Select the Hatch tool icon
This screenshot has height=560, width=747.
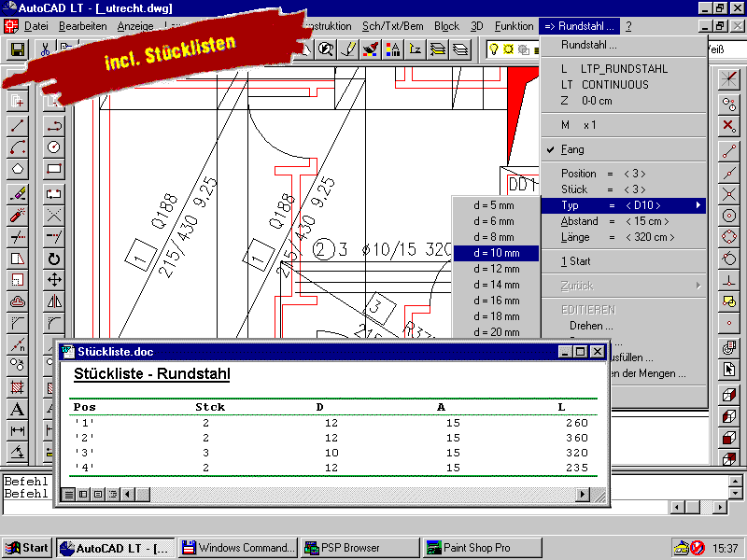pyautogui.click(x=18, y=387)
